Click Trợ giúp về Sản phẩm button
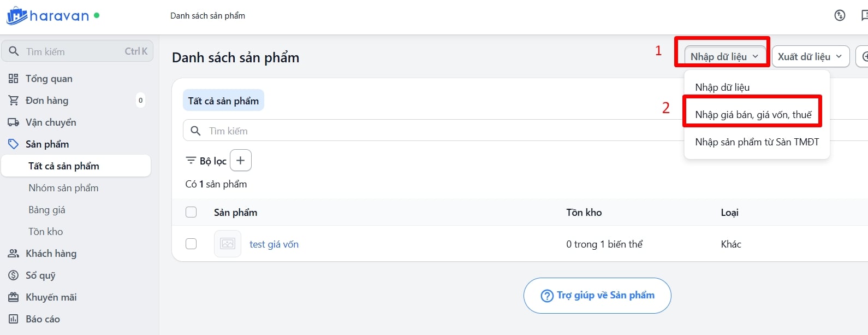868x335 pixels. tap(597, 296)
